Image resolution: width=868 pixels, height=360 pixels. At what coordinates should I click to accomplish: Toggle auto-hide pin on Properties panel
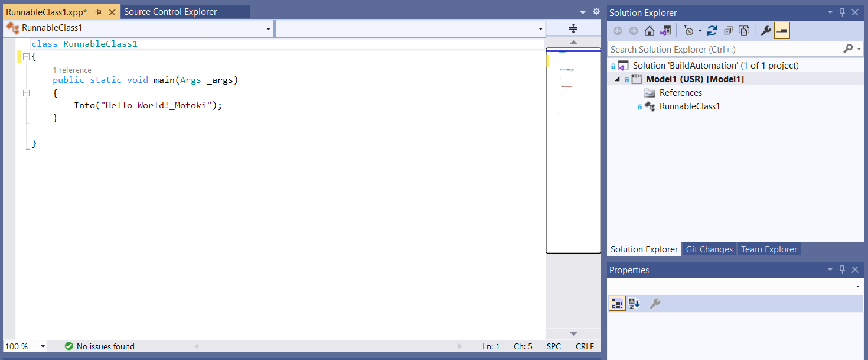point(843,270)
